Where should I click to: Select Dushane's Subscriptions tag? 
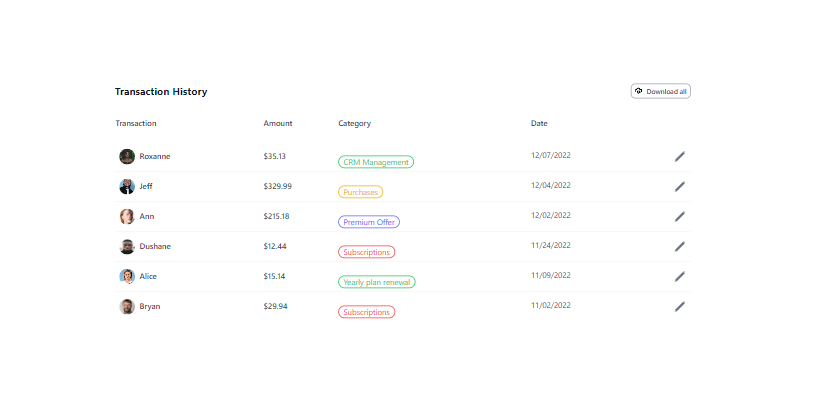coord(366,252)
